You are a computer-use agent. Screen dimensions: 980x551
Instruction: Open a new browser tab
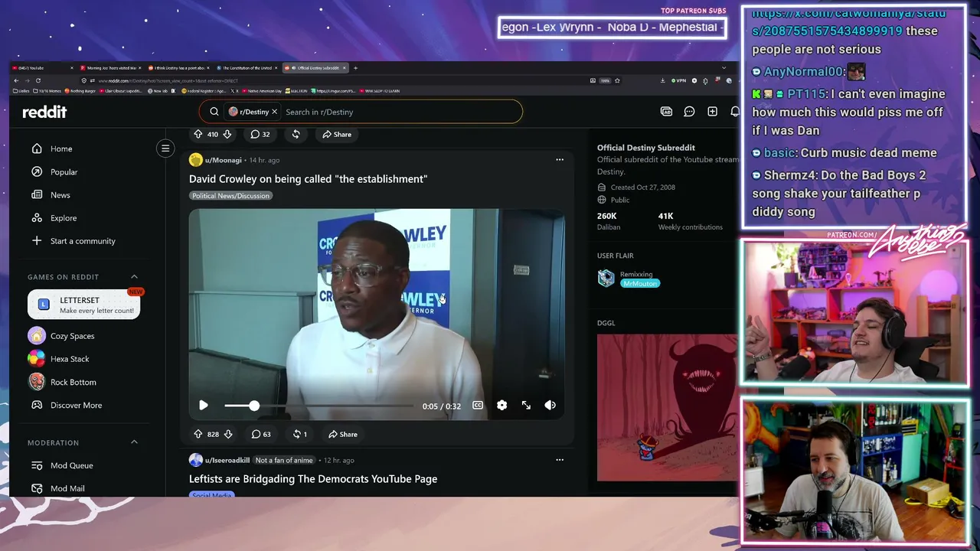point(355,68)
